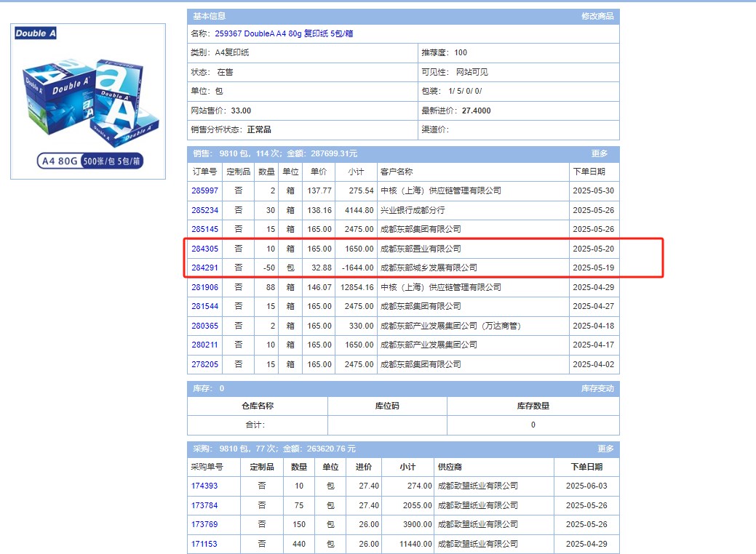The width and height of the screenshot is (756, 554).
Task: Click unit price 137.77
Action: pos(319,190)
